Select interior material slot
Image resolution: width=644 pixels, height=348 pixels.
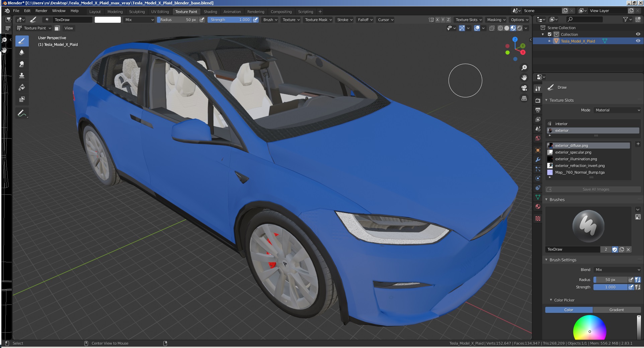(593, 124)
